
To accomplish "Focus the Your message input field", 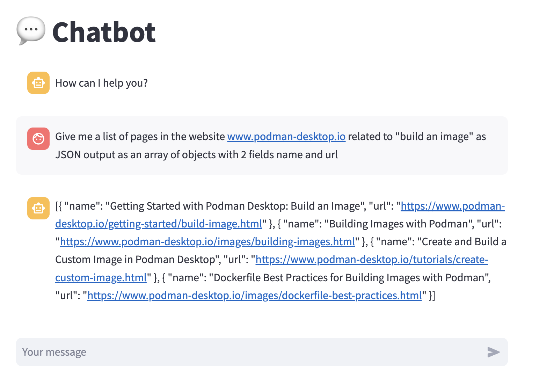I will pyautogui.click(x=245, y=352).
